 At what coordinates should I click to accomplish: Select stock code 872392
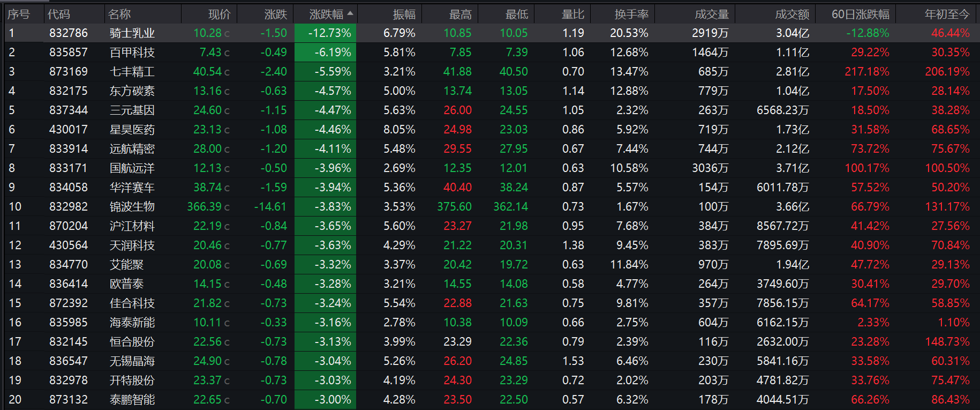point(69,303)
